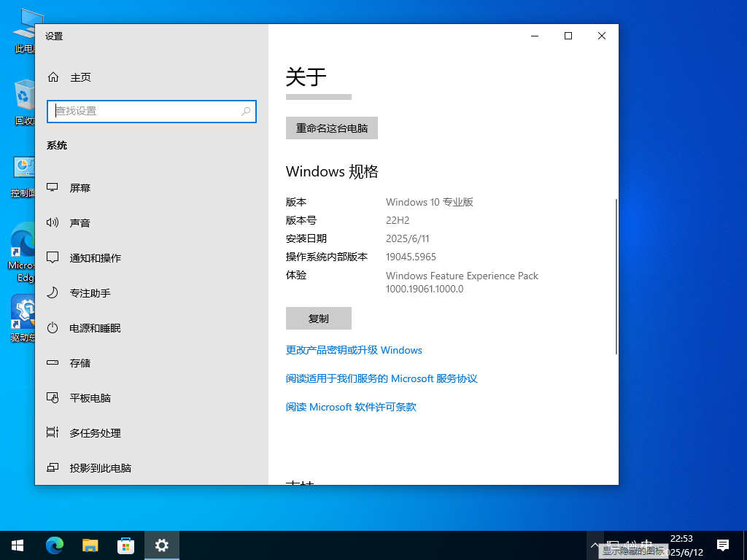Click the task view icon for 多任务处理
Viewport: 747px width, 560px height.
[53, 432]
